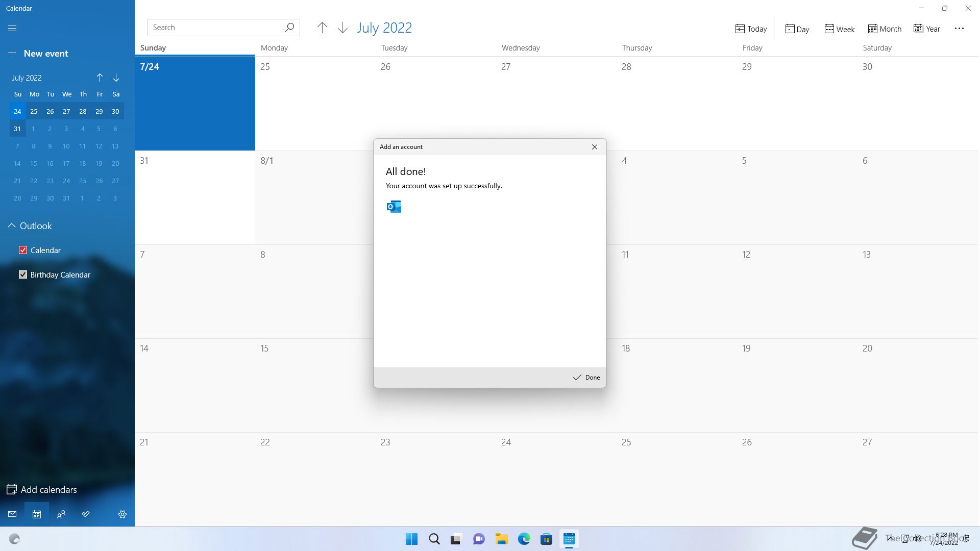The width and height of the screenshot is (980, 551).
Task: Click the Search input field
Action: (214, 28)
